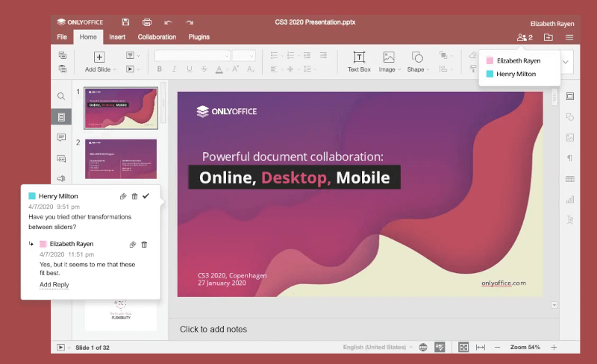This screenshot has height=364, width=597.
Task: Toggle spell checking in status bar
Action: point(440,348)
